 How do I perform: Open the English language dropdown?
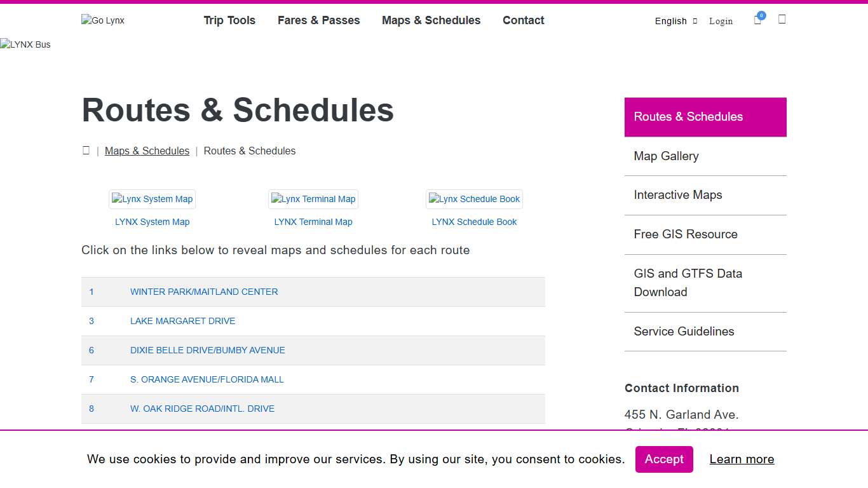coord(675,21)
